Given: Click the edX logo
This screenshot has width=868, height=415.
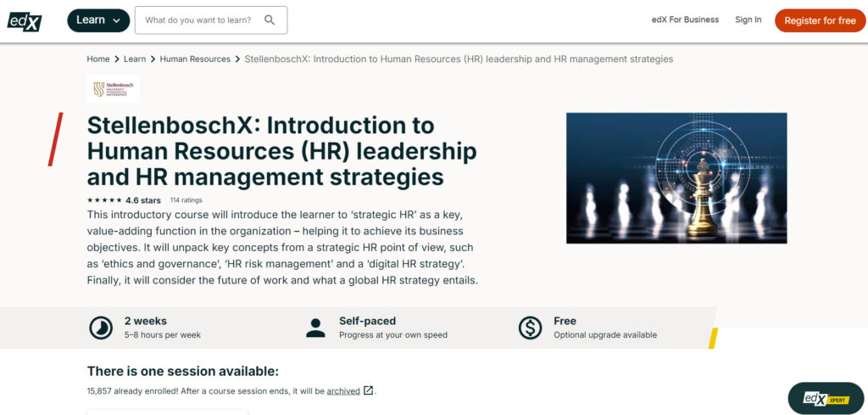Looking at the screenshot, I should tap(25, 21).
